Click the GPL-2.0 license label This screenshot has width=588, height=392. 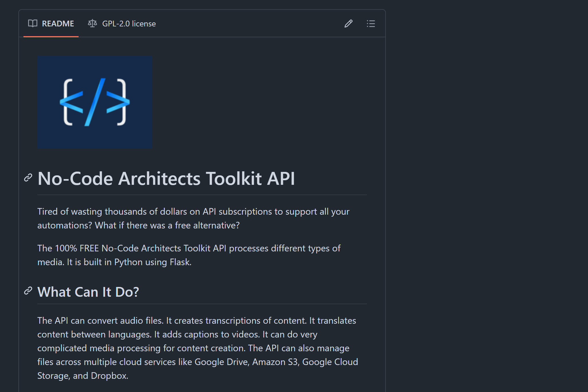(129, 24)
